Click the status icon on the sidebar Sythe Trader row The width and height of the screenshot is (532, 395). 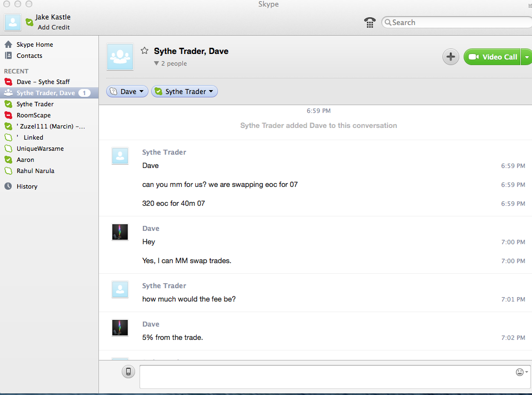point(8,104)
